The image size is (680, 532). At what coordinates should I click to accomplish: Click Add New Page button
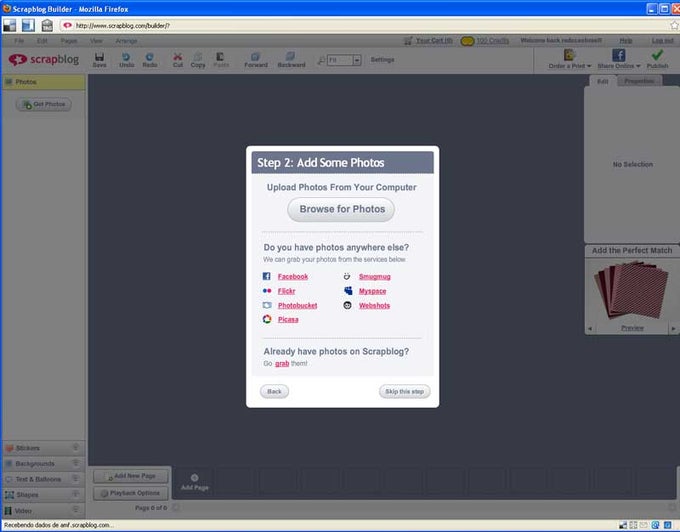click(x=131, y=476)
